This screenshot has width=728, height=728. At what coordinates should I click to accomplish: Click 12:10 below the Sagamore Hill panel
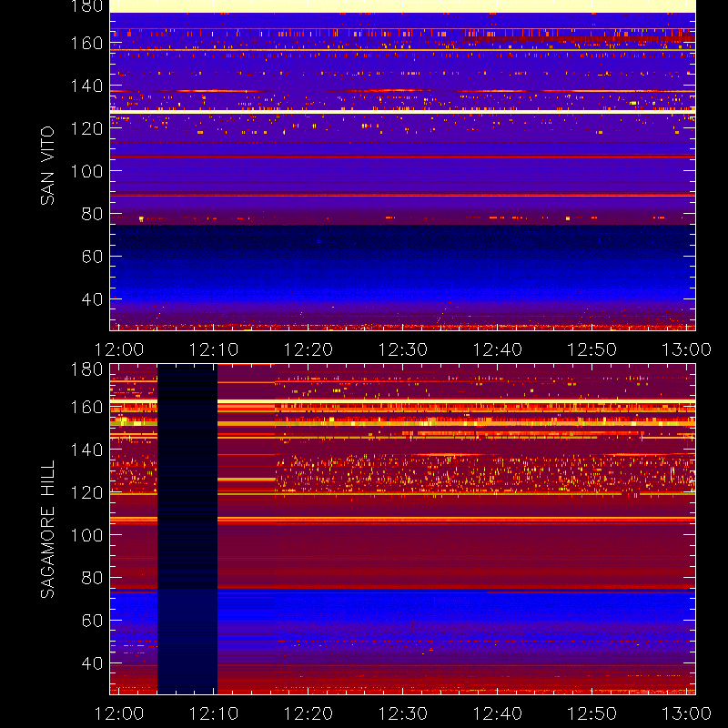214,713
